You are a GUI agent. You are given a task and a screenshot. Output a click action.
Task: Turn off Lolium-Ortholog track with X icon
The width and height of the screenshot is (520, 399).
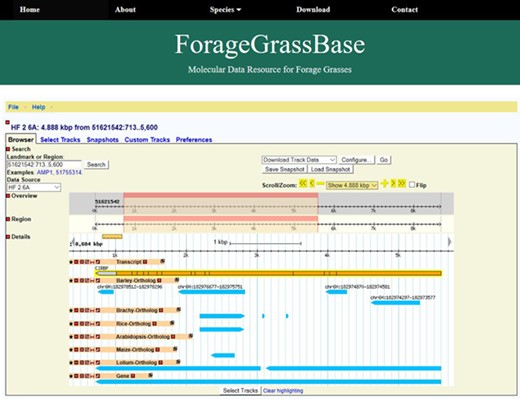[82, 363]
